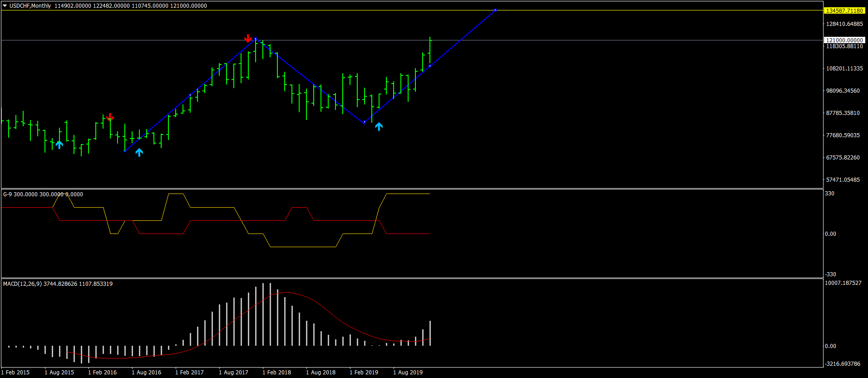
Task: Click the blue up arrow near Aug 2016
Action: (x=139, y=152)
